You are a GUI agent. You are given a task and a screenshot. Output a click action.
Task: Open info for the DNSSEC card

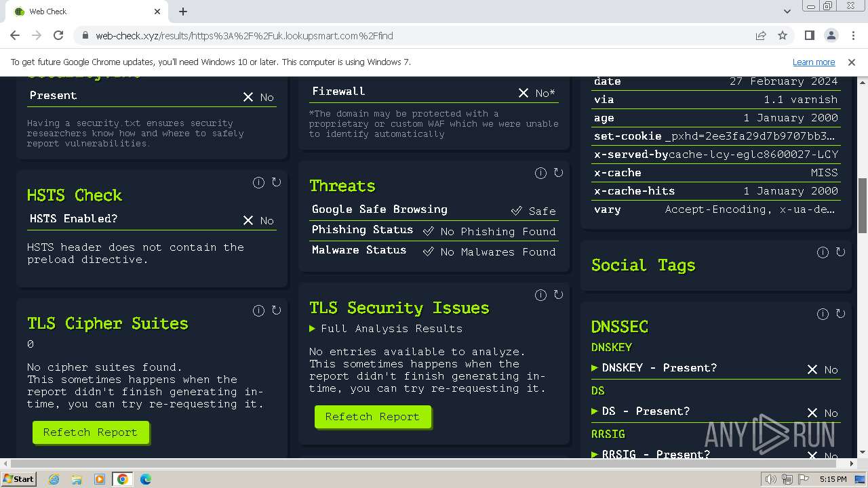coord(823,314)
